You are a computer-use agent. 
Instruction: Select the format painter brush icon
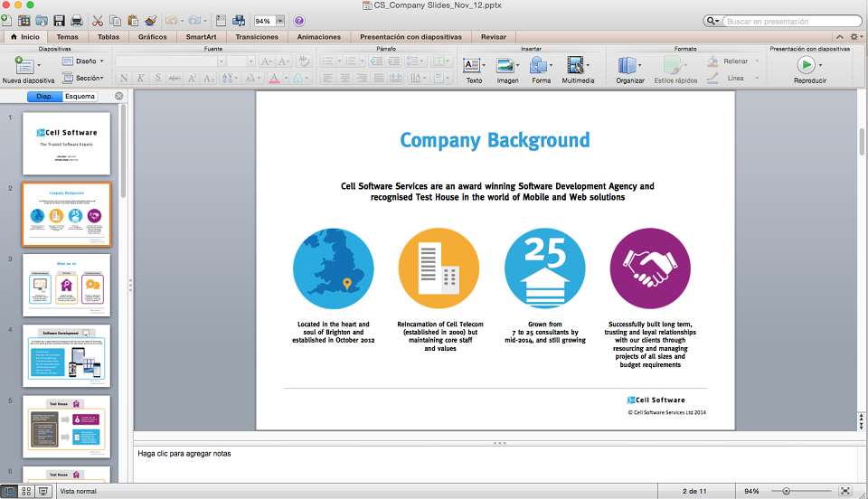[151, 21]
